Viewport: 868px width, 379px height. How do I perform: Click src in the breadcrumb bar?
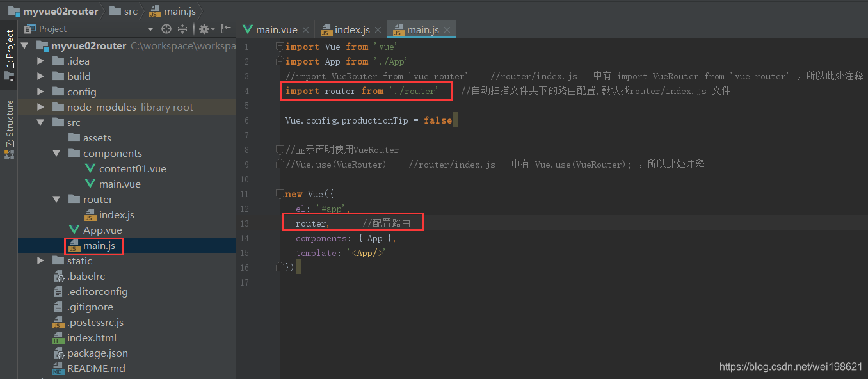[124, 11]
